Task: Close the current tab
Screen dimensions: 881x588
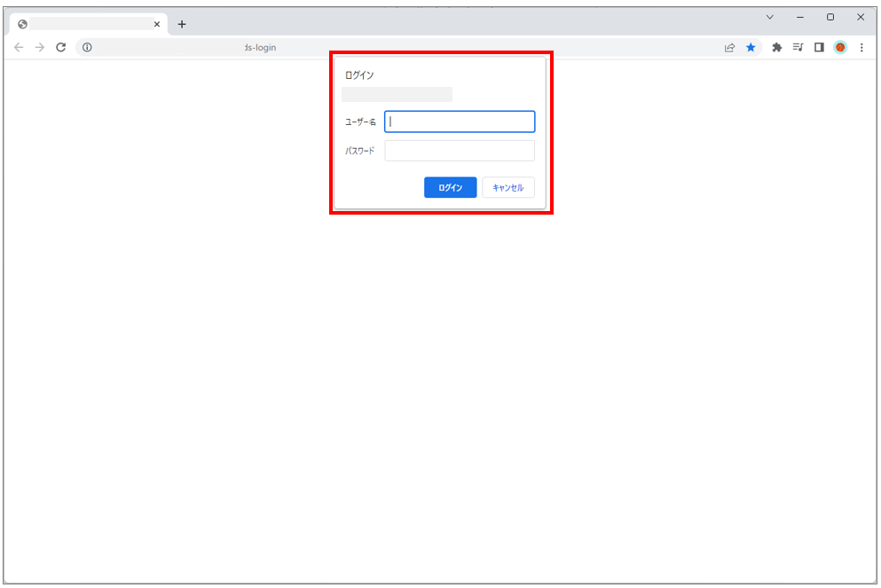Action: click(157, 24)
